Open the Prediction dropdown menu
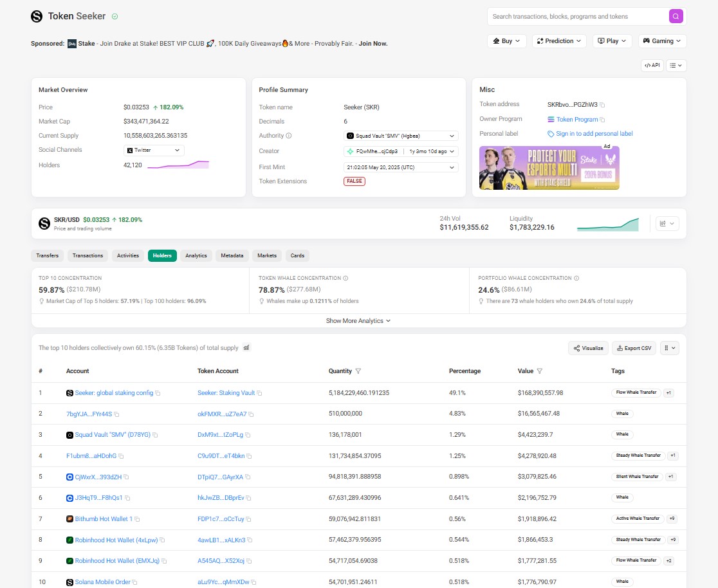 tap(559, 41)
